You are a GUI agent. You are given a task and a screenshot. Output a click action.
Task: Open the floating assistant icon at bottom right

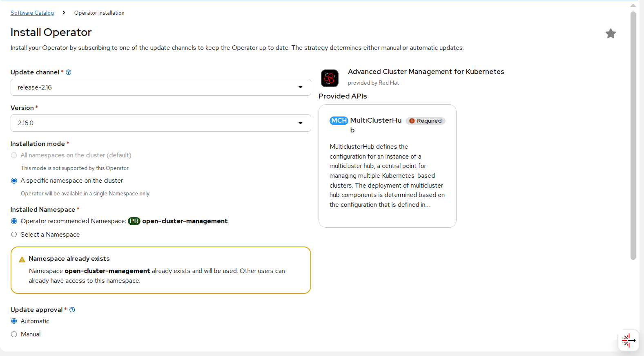click(628, 340)
